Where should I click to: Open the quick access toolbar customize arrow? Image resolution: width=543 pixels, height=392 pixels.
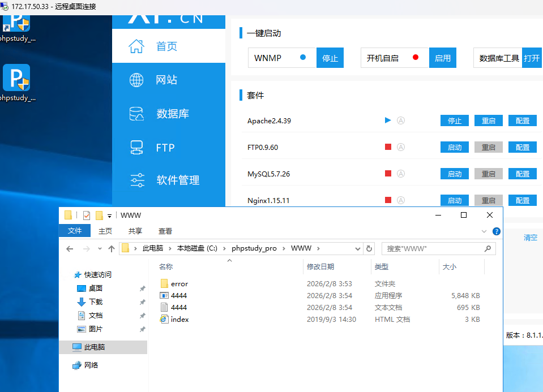(109, 216)
